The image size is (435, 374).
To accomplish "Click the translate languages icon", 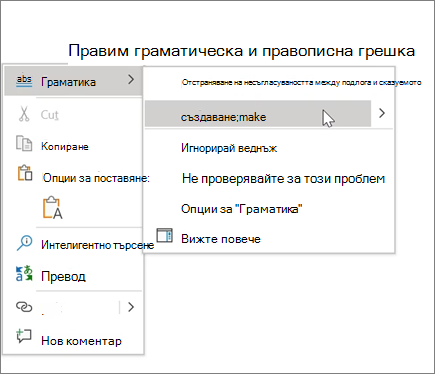I will pos(24,274).
